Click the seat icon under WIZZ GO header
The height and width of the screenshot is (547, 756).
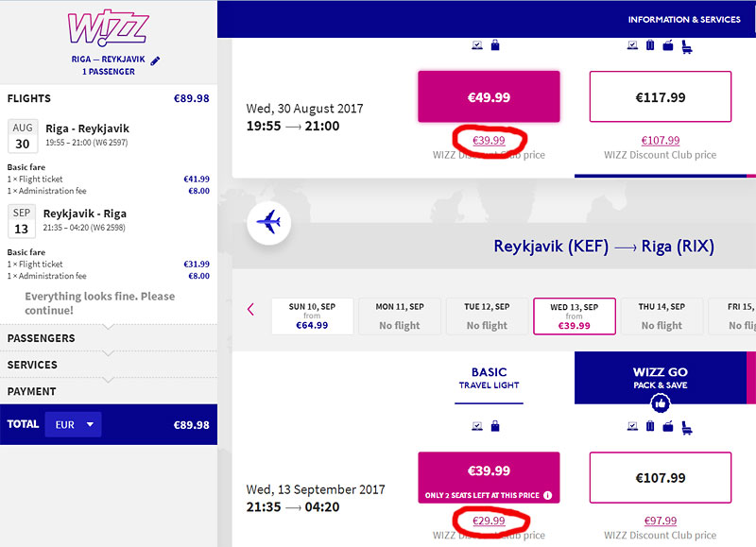click(687, 427)
